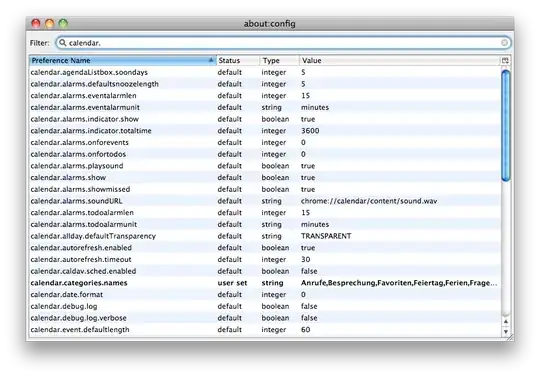Select calendar.autorefresh.enabled preference

(x=265, y=248)
